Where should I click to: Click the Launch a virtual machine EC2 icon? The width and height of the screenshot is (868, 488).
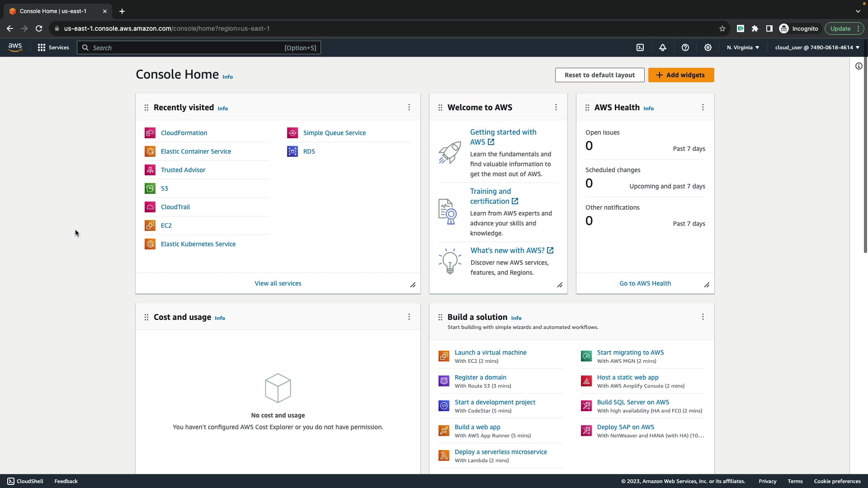pos(444,356)
